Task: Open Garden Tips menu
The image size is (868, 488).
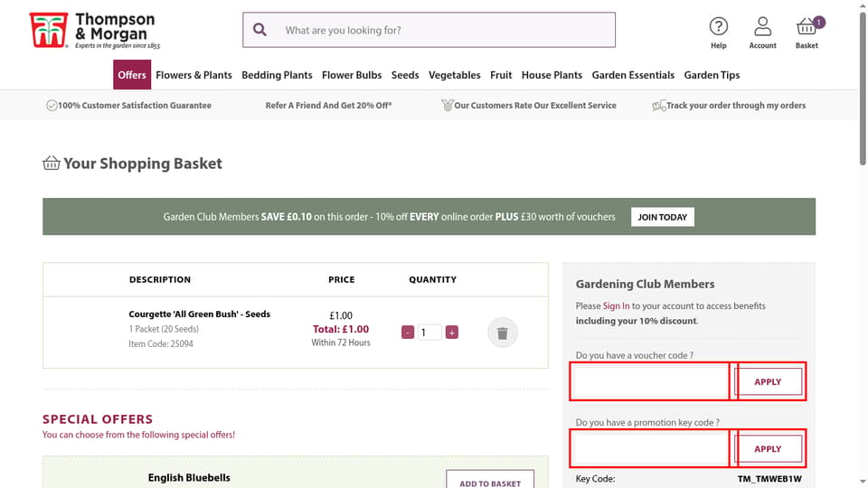Action: pos(712,75)
